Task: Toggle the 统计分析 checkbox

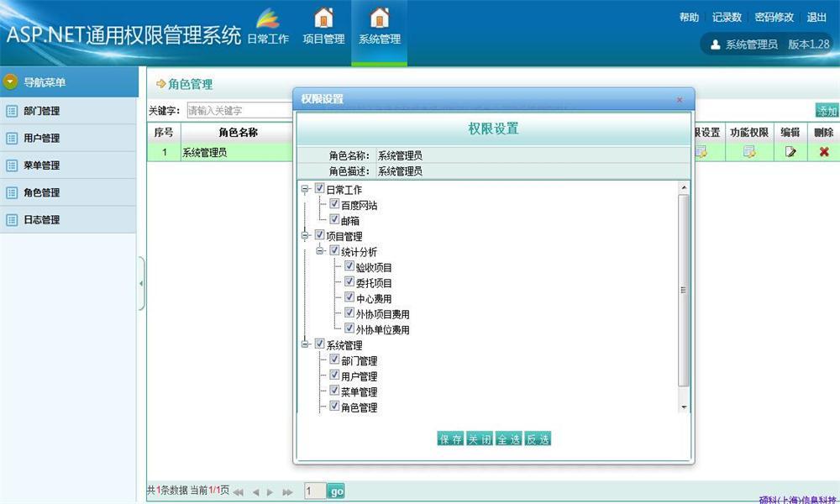Action: (334, 250)
